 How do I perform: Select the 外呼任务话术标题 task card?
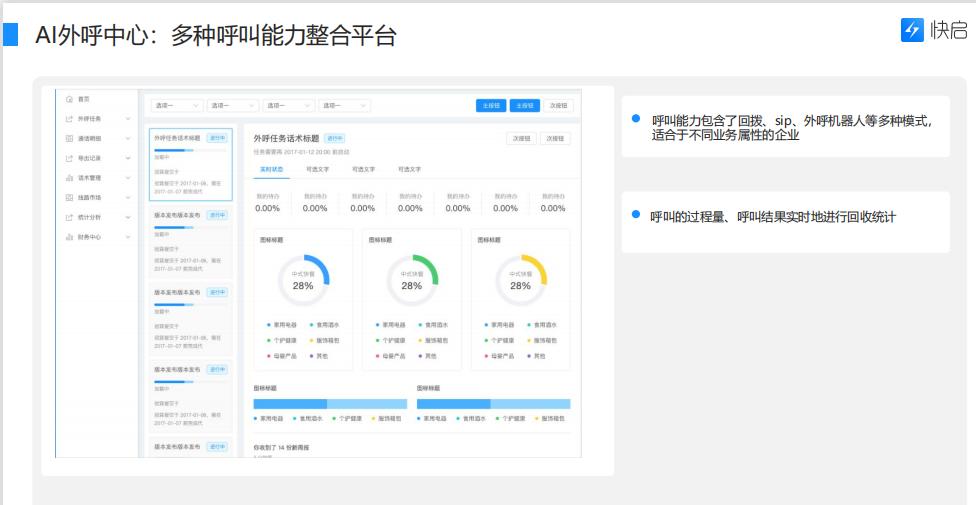pos(191,164)
